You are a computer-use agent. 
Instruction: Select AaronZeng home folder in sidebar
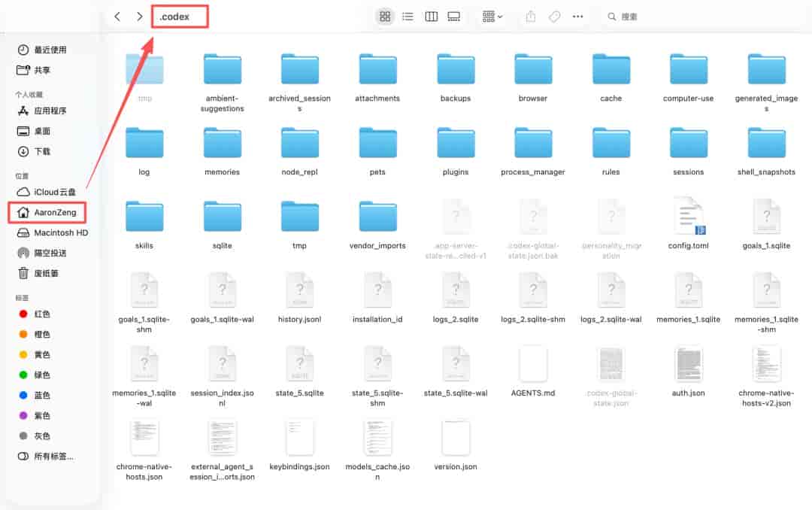point(47,212)
